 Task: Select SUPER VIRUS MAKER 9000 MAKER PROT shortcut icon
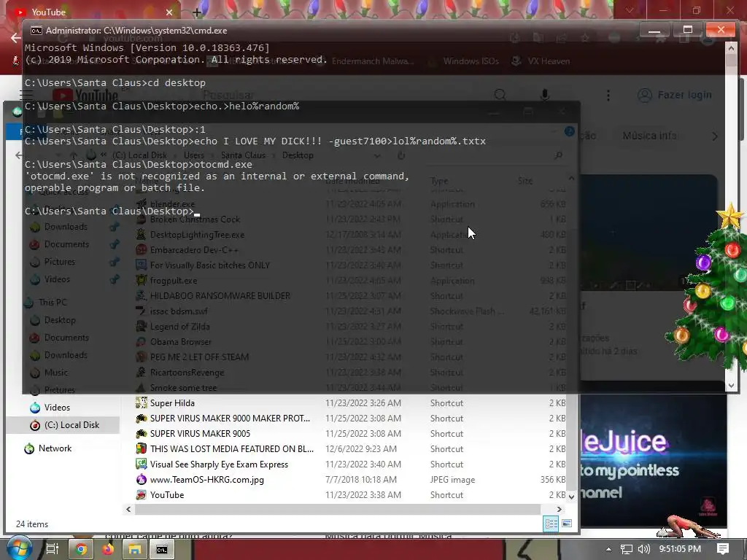(x=141, y=418)
